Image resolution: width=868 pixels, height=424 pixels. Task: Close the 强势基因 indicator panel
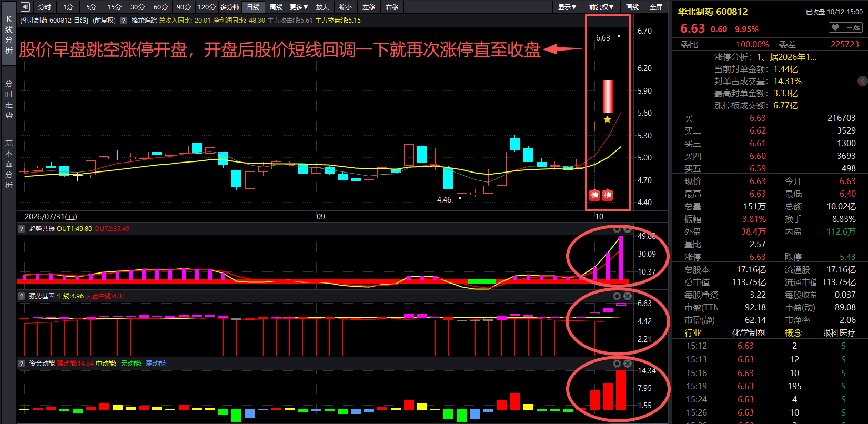pyautogui.click(x=628, y=296)
